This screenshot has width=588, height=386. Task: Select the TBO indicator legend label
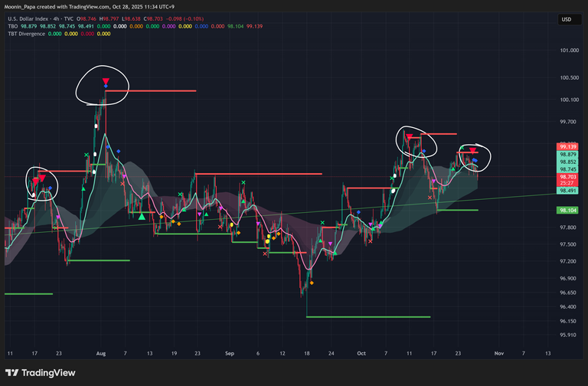click(14, 26)
